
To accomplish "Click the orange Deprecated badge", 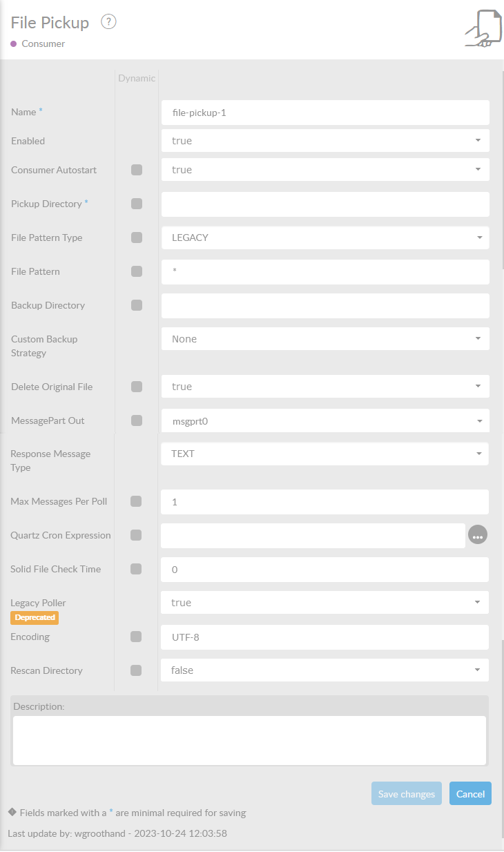I will tap(35, 617).
